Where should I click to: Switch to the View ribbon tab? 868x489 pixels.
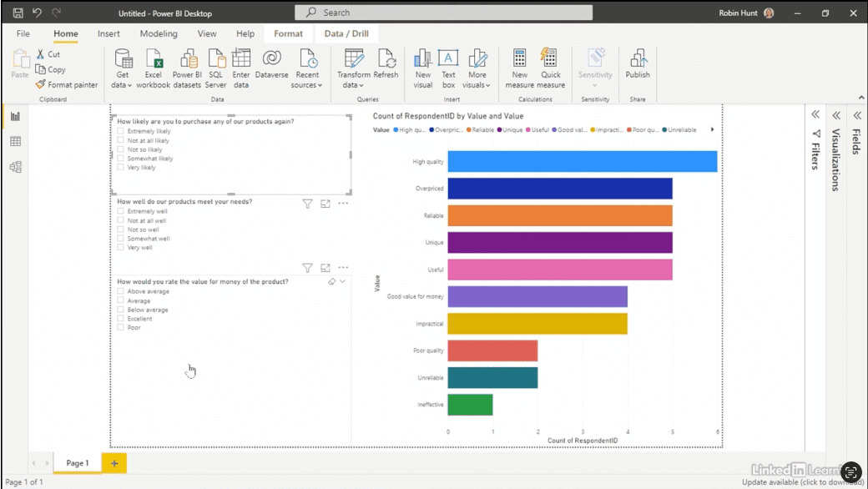click(207, 33)
